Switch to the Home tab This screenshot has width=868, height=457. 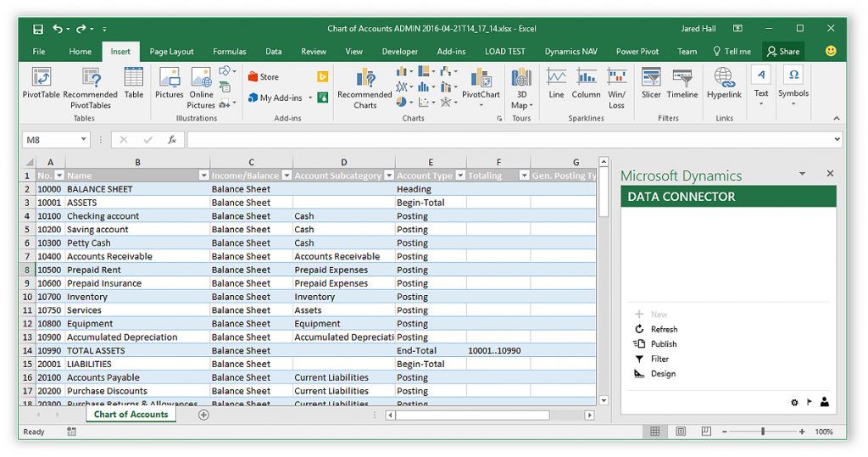pos(81,52)
